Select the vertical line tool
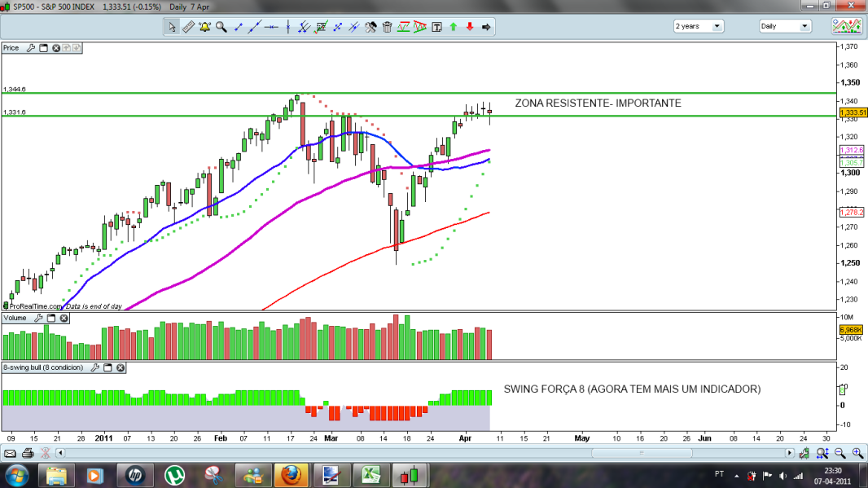Image resolution: width=868 pixels, height=488 pixels. pos(288,27)
